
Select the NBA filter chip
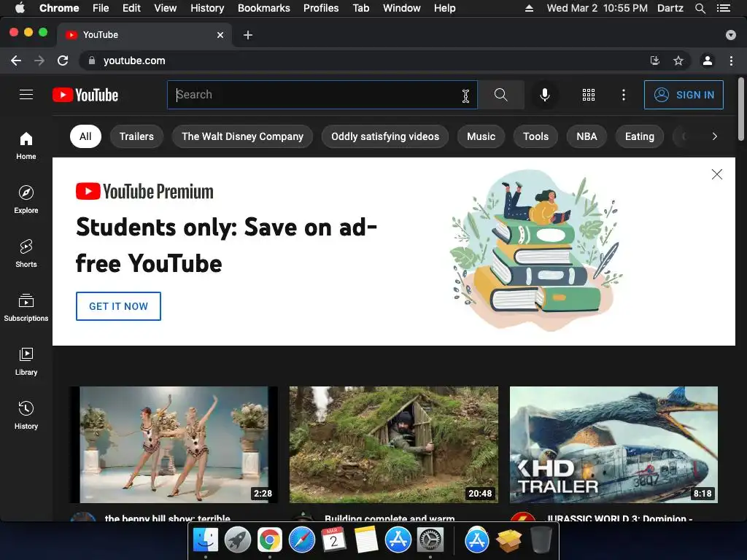pyautogui.click(x=587, y=136)
